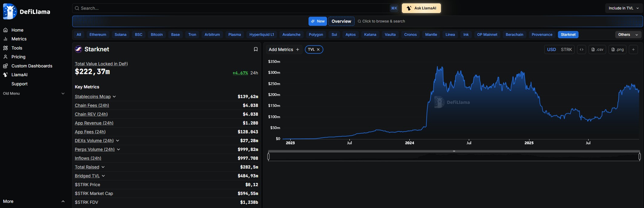The height and width of the screenshot is (208, 644).
Task: Select the OP Mainnet tab
Action: click(487, 35)
